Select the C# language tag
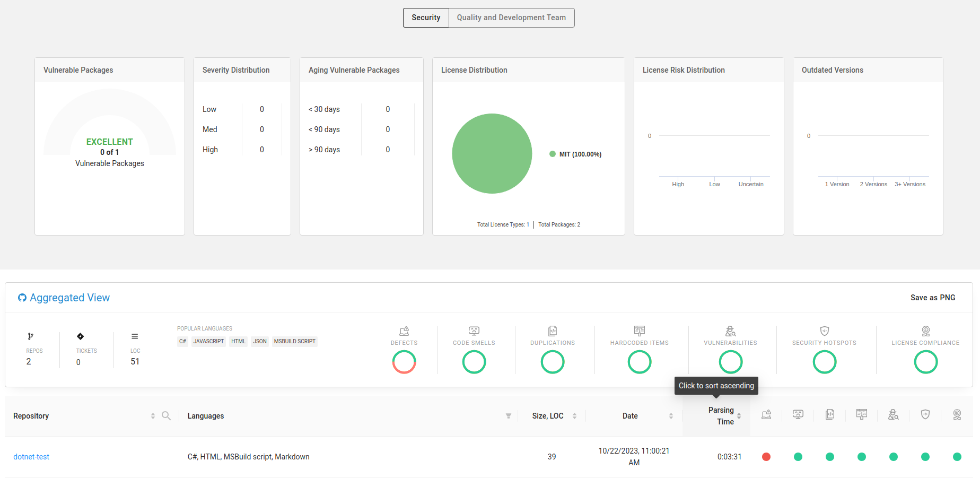Screen dimensions: 980x478 pos(182,342)
